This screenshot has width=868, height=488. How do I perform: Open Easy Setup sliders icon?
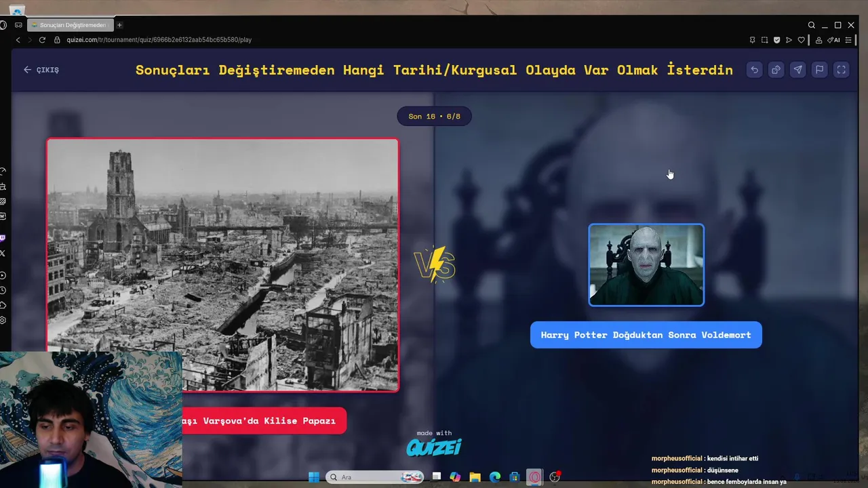pos(848,40)
